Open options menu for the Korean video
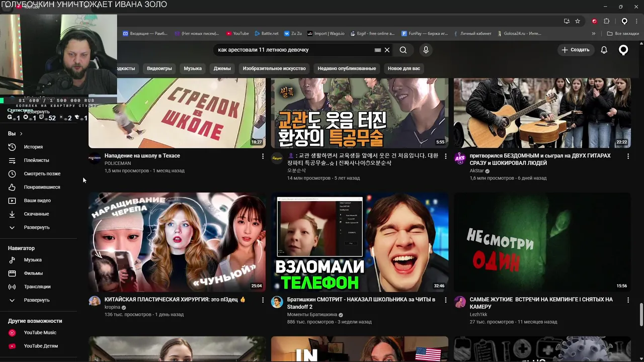This screenshot has width=644, height=362. [x=445, y=156]
